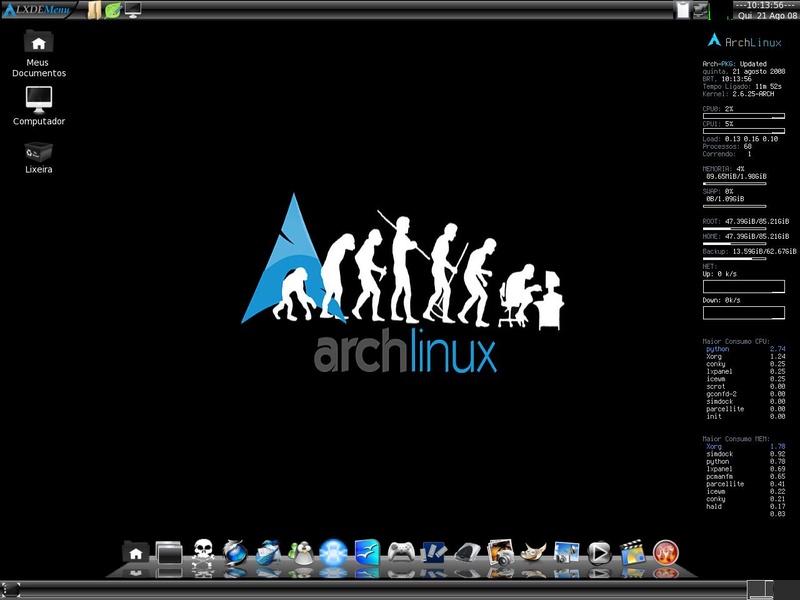800x600 pixels.
Task: Click the glowing blue orb dock icon
Action: [x=333, y=553]
